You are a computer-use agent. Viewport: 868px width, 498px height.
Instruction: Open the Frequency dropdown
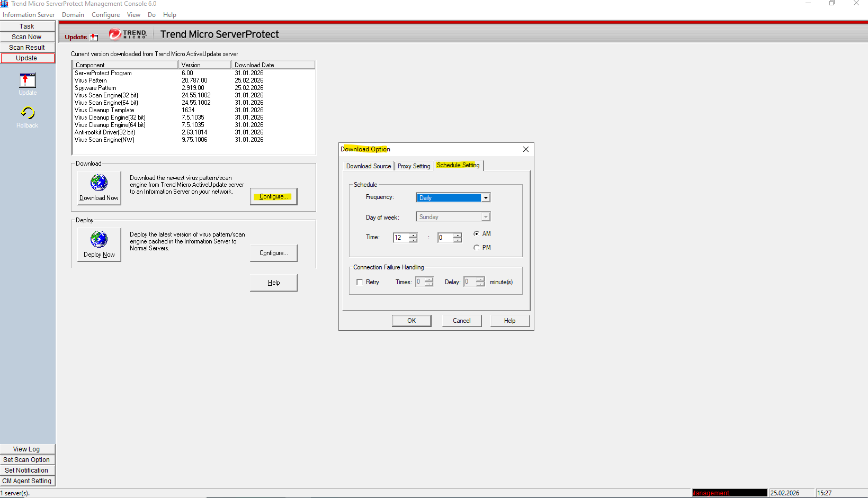[485, 198]
